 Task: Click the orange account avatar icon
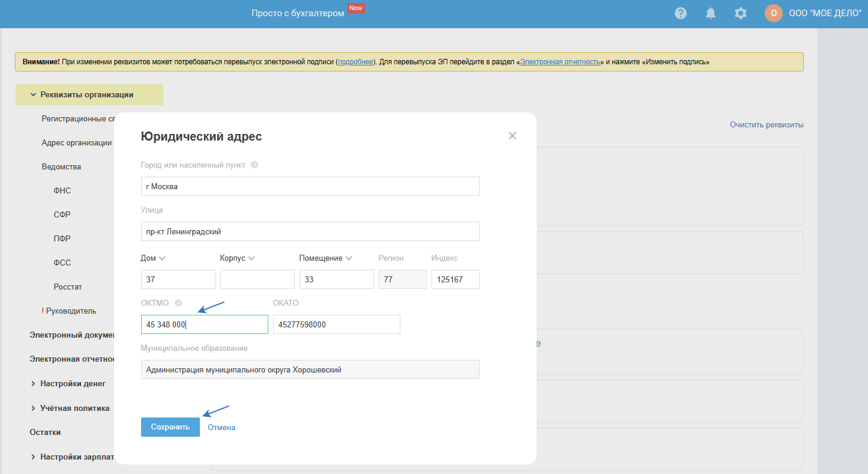click(x=773, y=13)
